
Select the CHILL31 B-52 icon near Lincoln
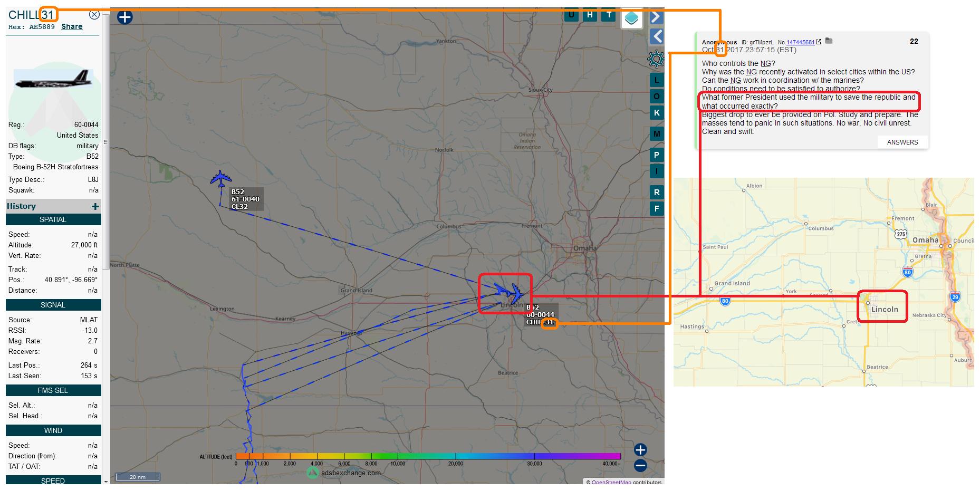coord(515,293)
